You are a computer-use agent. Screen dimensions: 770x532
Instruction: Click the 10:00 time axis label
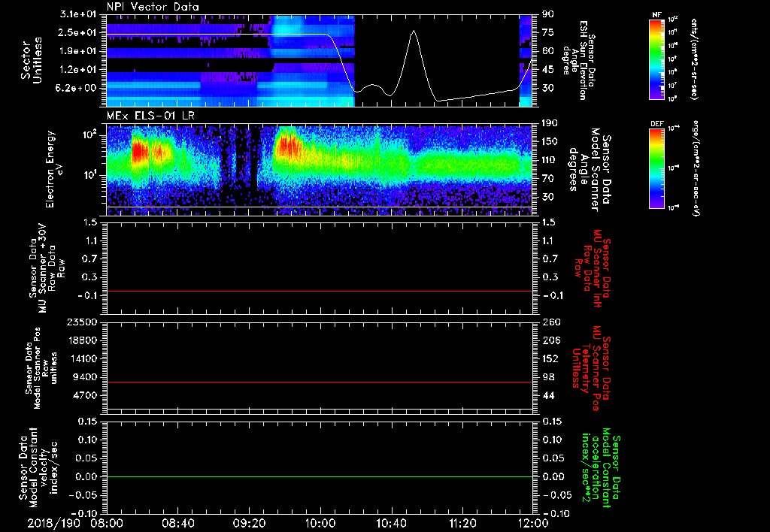pyautogui.click(x=320, y=523)
